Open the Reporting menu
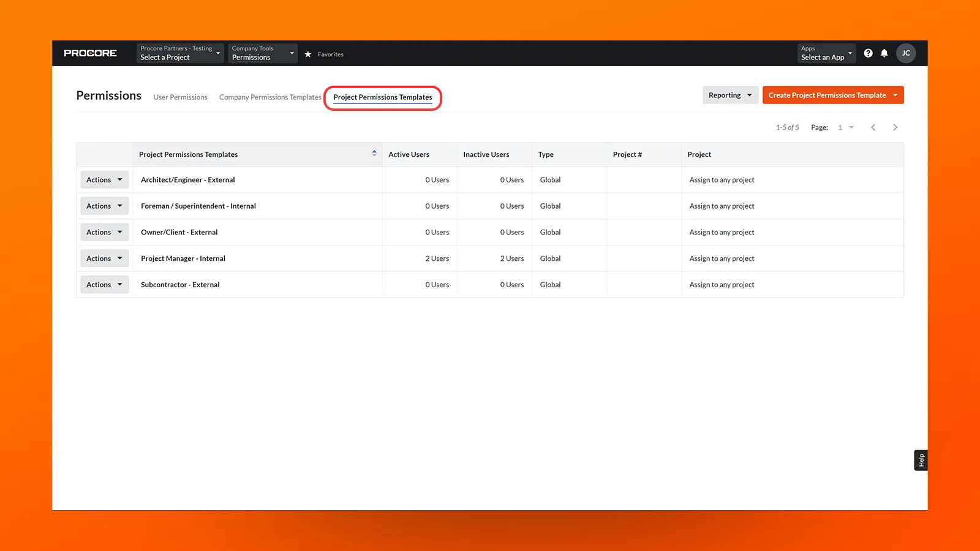The width and height of the screenshot is (980, 551). 729,95
